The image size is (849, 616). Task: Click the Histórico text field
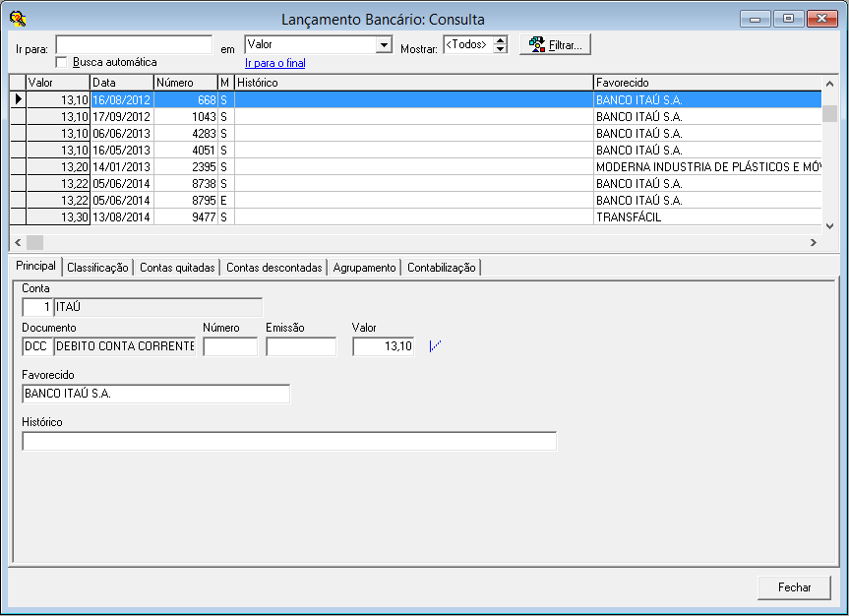pos(288,441)
